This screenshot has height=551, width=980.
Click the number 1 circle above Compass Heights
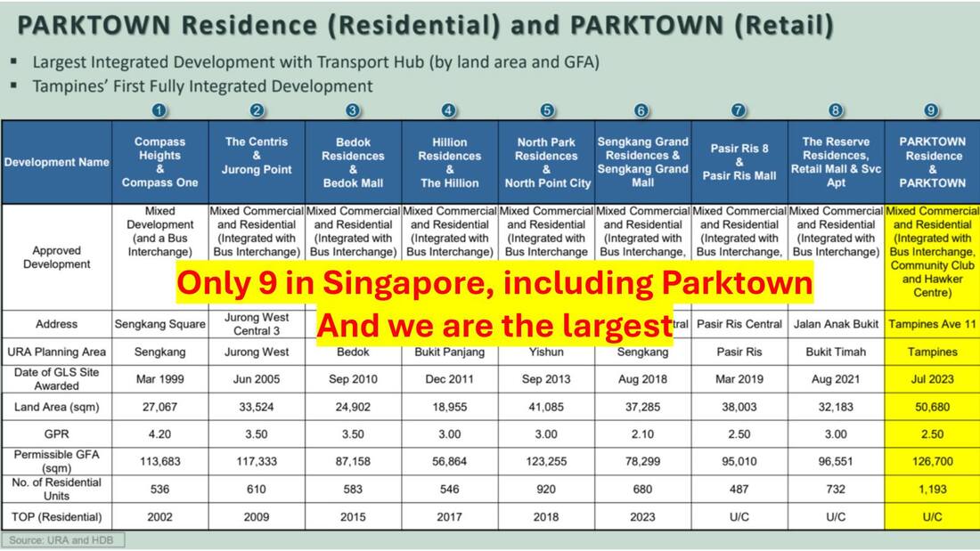(159, 110)
